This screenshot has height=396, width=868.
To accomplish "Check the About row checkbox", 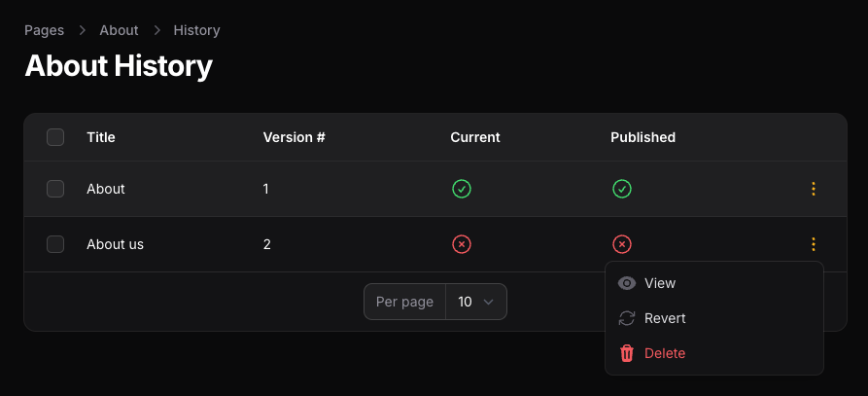I will (55, 189).
